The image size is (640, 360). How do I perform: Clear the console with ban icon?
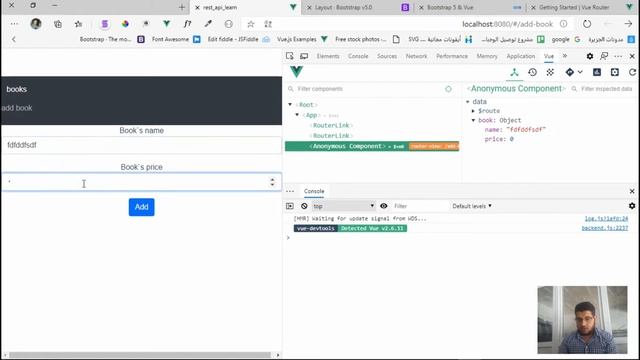(304, 206)
